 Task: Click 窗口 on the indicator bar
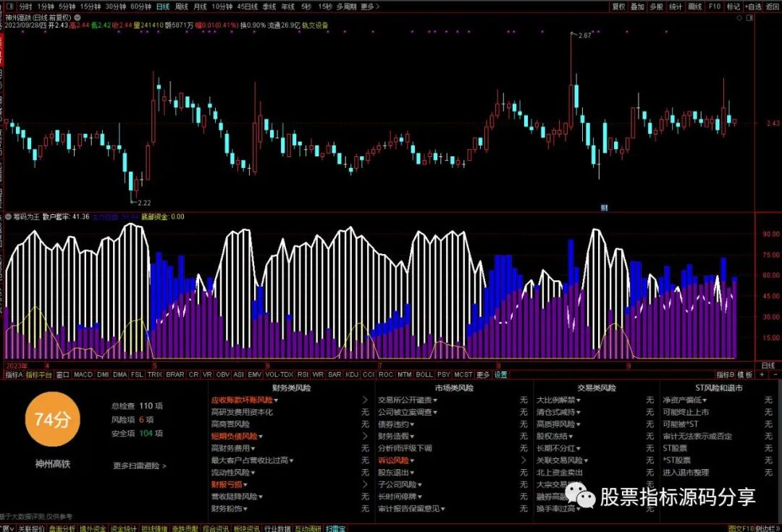[62, 374]
